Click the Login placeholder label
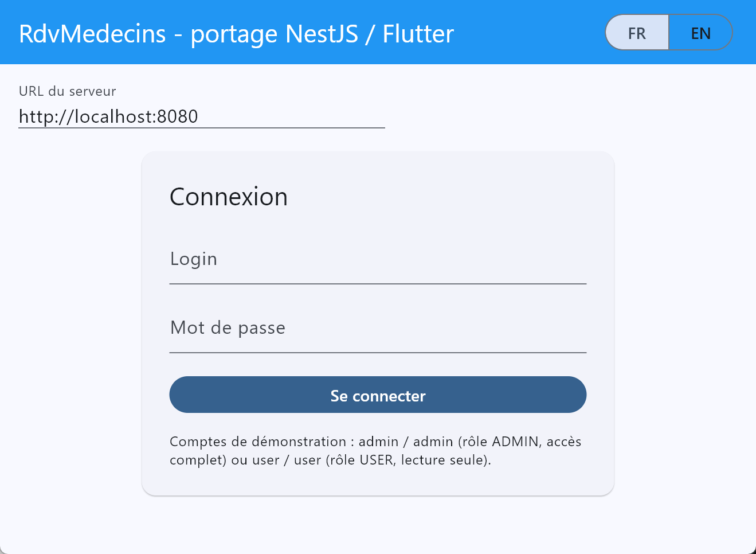Screen dimensions: 756x554 point(194,259)
